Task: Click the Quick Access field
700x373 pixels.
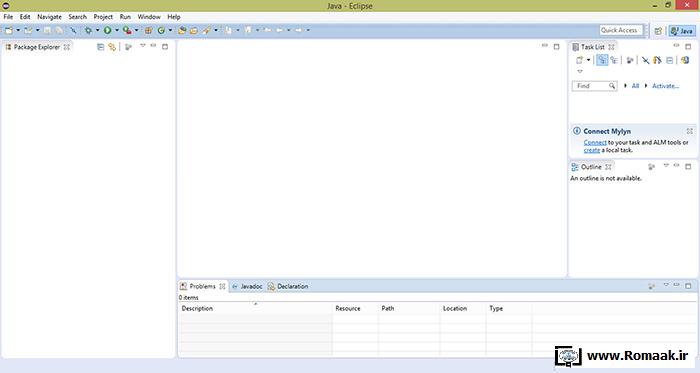Action: (x=621, y=30)
